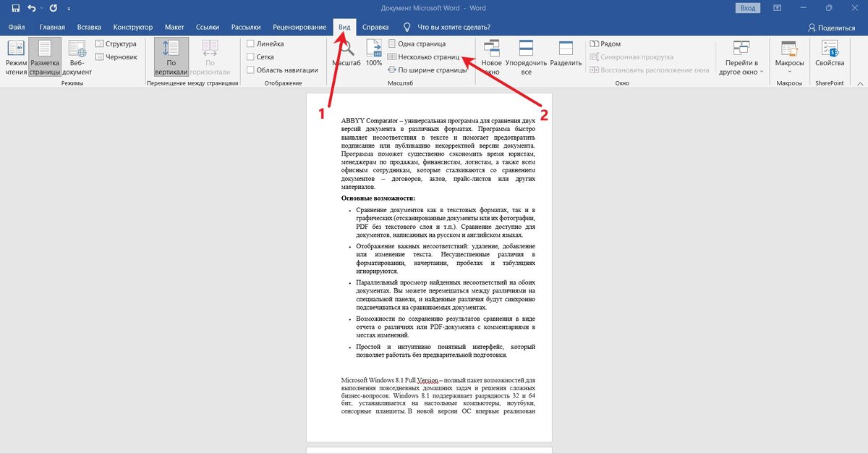The height and width of the screenshot is (454, 868).
Task: Open Ribbon Display Options icon
Action: click(778, 8)
